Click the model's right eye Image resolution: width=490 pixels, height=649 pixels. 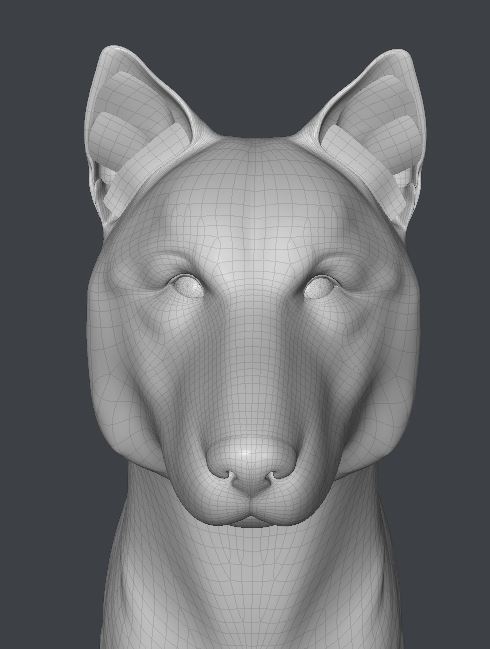pyautogui.click(x=319, y=286)
